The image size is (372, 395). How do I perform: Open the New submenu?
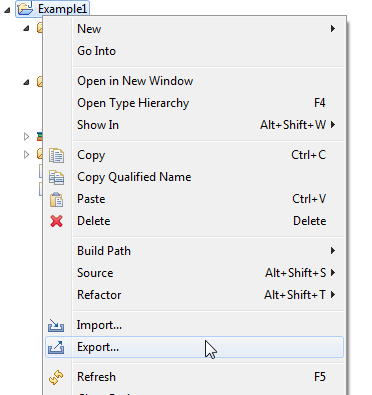point(195,29)
